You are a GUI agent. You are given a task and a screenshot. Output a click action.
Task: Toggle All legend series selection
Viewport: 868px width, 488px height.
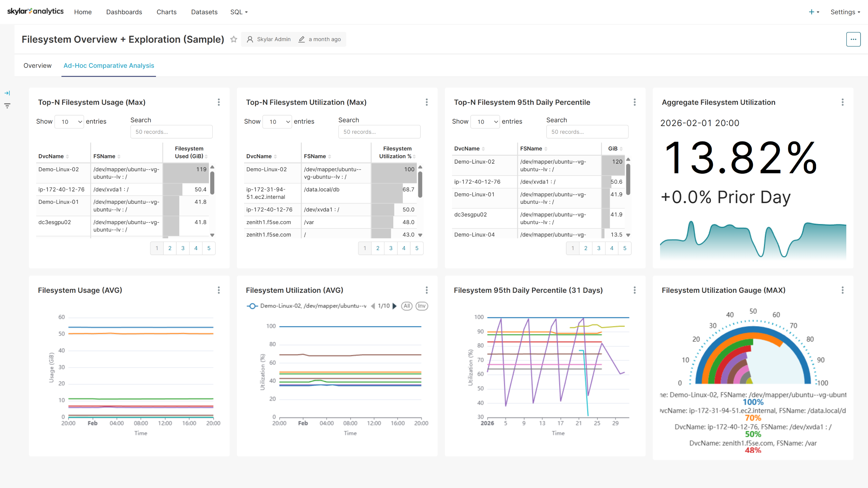point(407,306)
